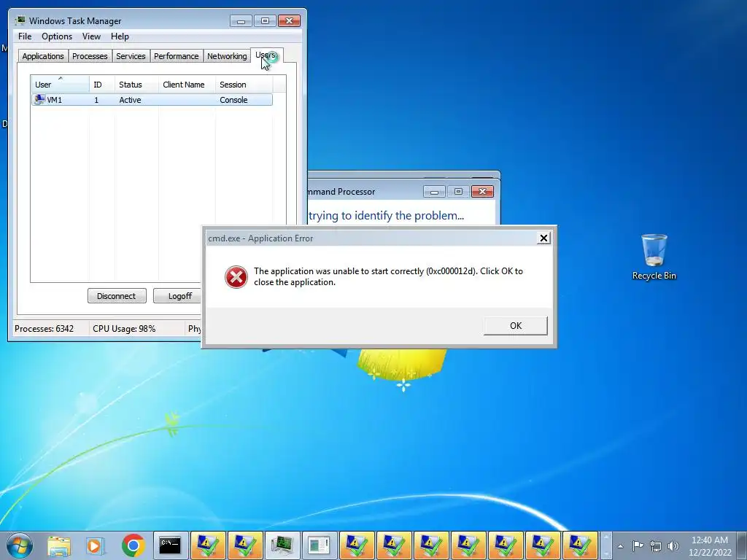Select the Users tab
Viewport: 747px width, 560px height.
tap(266, 55)
